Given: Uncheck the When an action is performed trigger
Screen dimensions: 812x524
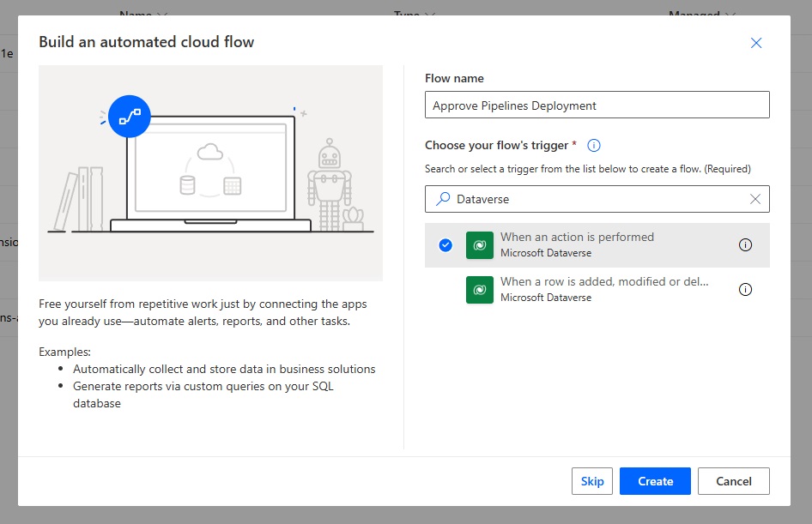Looking at the screenshot, I should pos(445,245).
